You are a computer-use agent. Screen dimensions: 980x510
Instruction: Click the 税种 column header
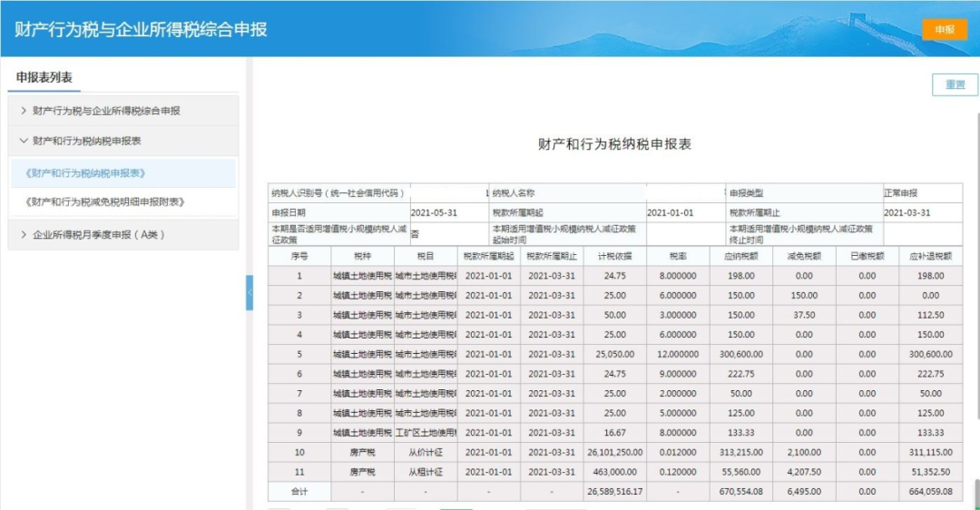(362, 256)
